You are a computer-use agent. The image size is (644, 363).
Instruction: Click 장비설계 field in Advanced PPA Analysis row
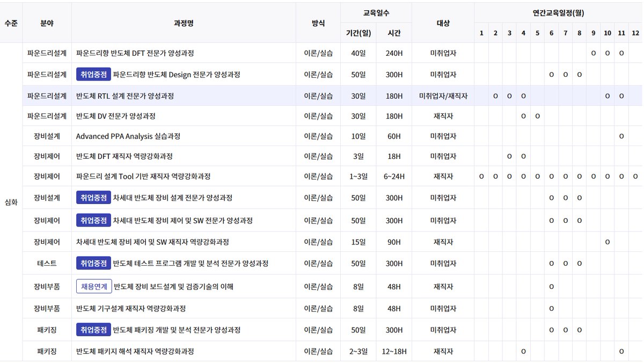click(47, 136)
